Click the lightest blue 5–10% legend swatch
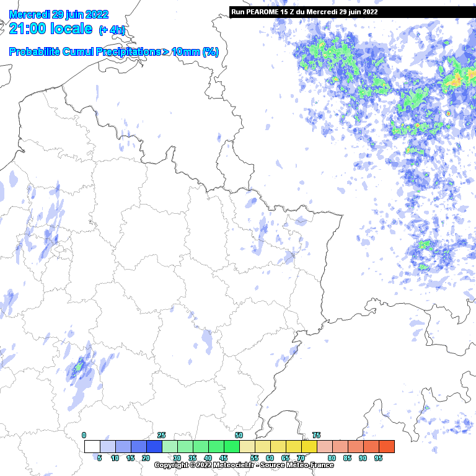The image size is (476, 476). pyautogui.click(x=108, y=446)
